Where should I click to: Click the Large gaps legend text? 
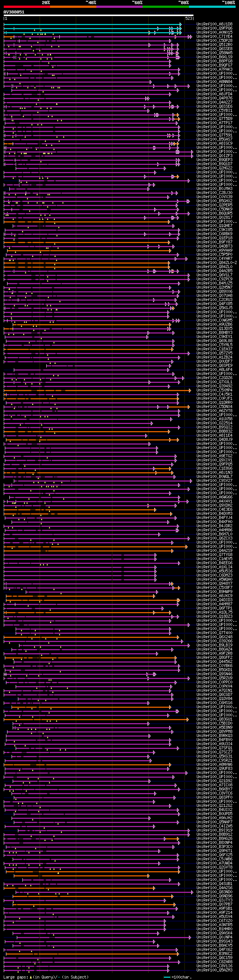(x=46, y=977)
